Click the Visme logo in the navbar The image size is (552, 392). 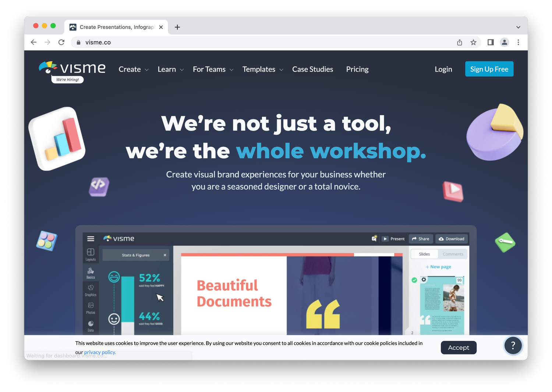coord(72,68)
